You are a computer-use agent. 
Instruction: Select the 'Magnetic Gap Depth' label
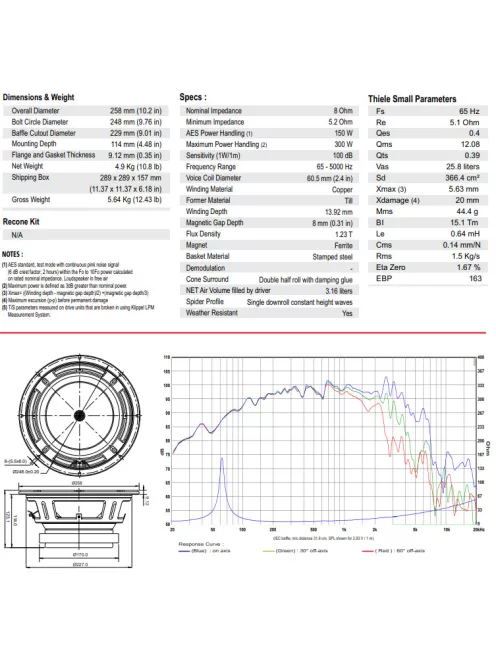click(214, 223)
